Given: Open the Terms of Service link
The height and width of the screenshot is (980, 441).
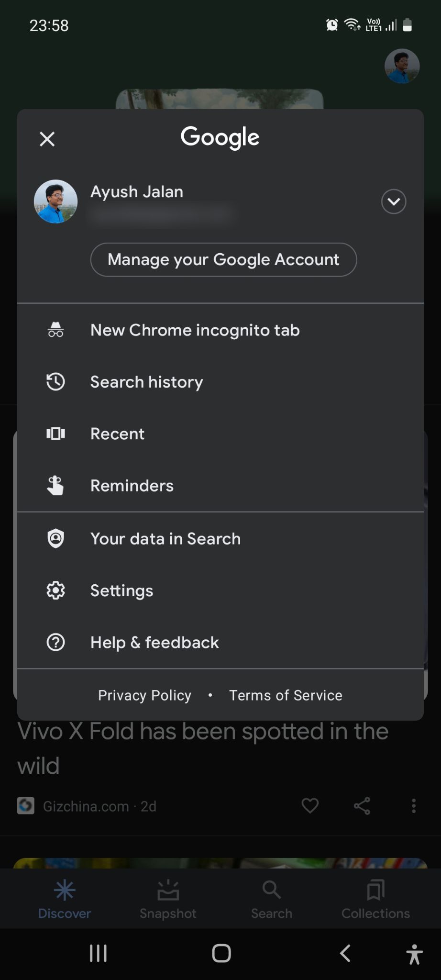Looking at the screenshot, I should pyautogui.click(x=286, y=695).
